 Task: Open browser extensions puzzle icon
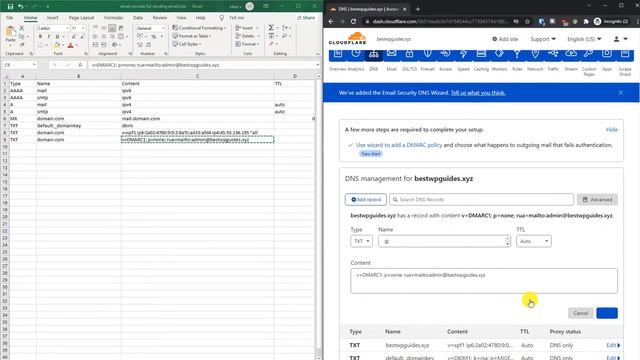click(x=586, y=21)
